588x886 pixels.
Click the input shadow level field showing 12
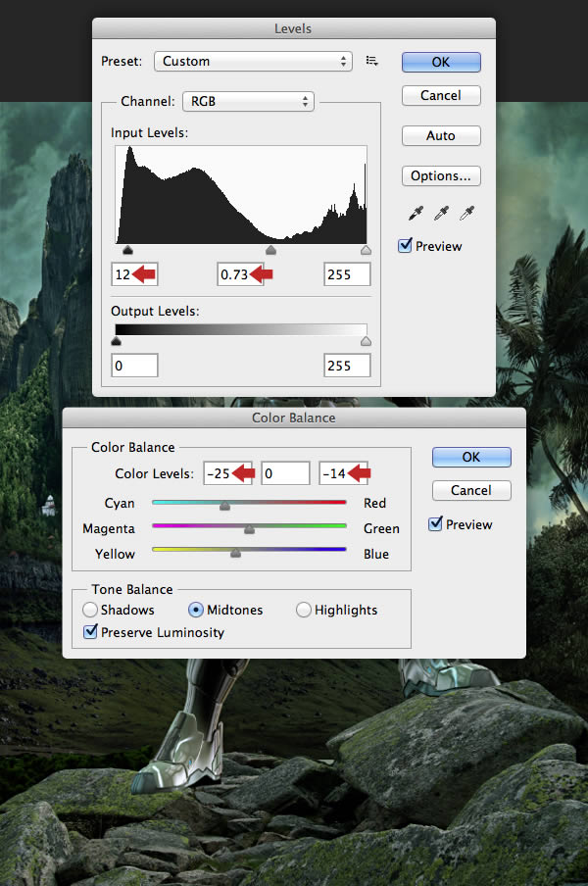pyautogui.click(x=134, y=274)
